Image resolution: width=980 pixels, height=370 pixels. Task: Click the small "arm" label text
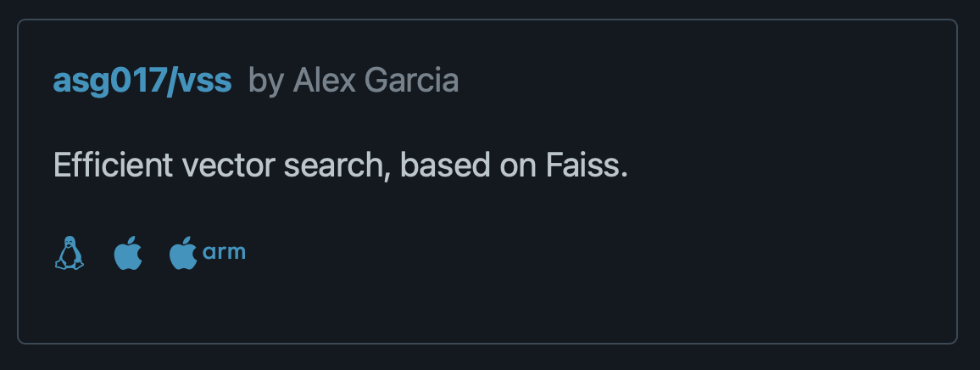[225, 252]
